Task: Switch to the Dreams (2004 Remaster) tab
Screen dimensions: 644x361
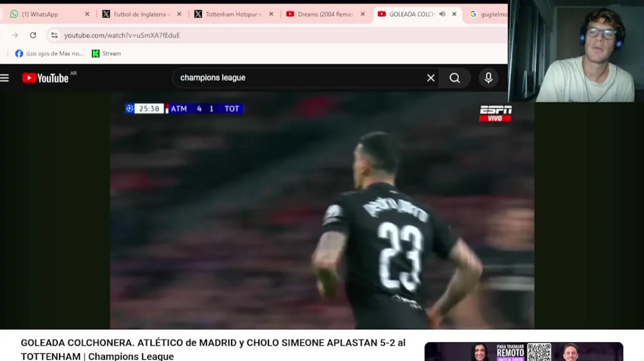Action: 326,14
